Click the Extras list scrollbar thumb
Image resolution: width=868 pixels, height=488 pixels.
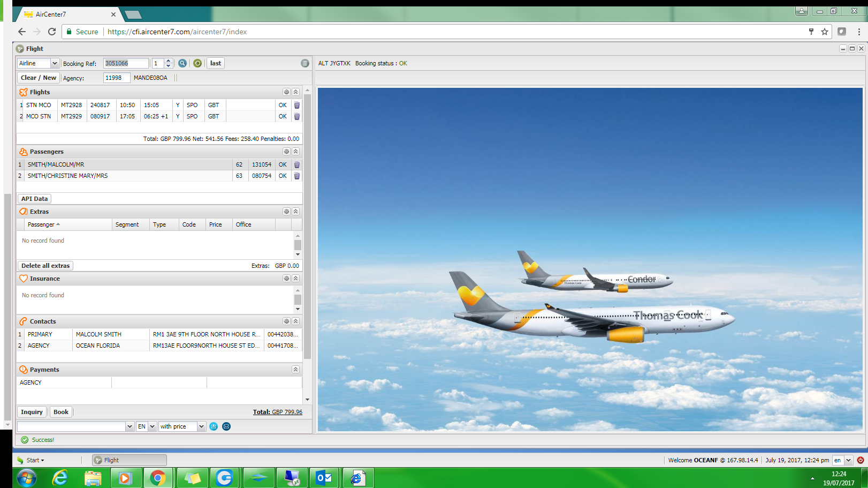click(298, 245)
